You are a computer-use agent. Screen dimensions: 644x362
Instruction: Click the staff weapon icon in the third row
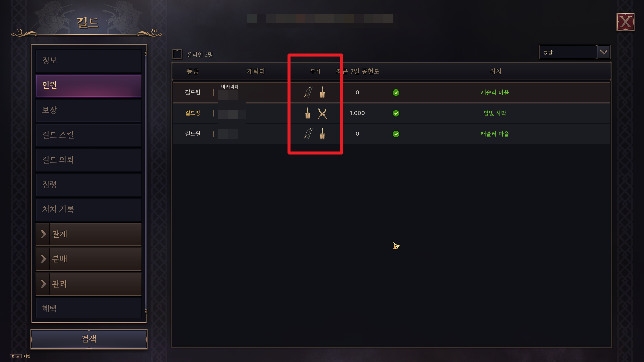(x=322, y=134)
